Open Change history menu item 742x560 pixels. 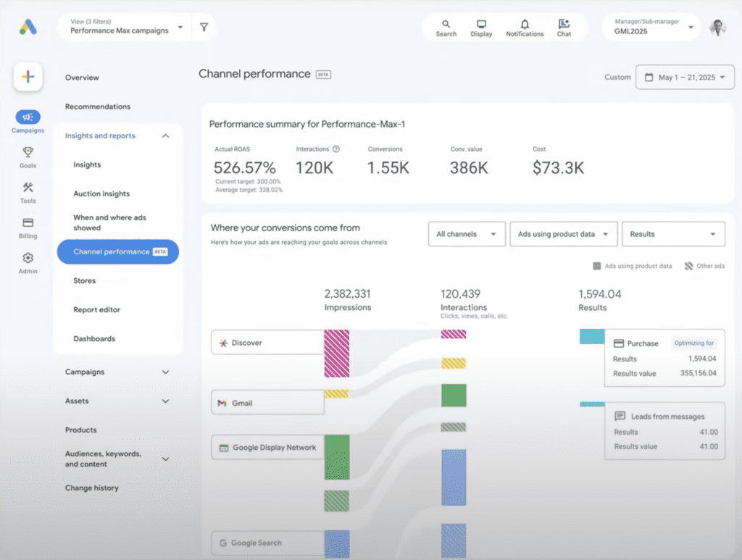(92, 488)
